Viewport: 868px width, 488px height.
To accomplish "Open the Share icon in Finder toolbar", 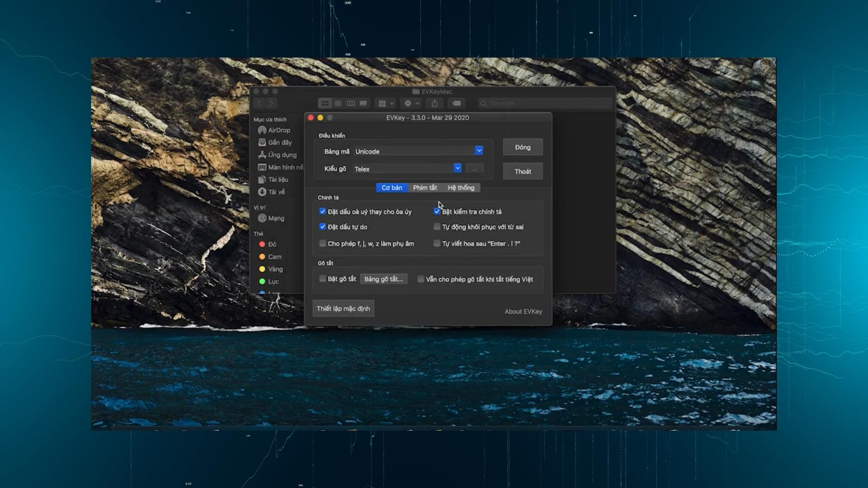I will (434, 103).
